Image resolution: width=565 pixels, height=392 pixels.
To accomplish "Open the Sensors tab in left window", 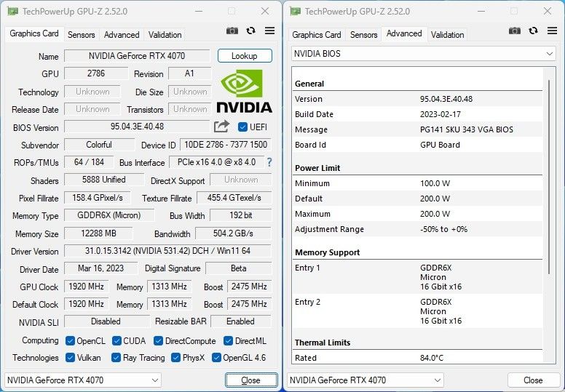I will click(x=82, y=35).
